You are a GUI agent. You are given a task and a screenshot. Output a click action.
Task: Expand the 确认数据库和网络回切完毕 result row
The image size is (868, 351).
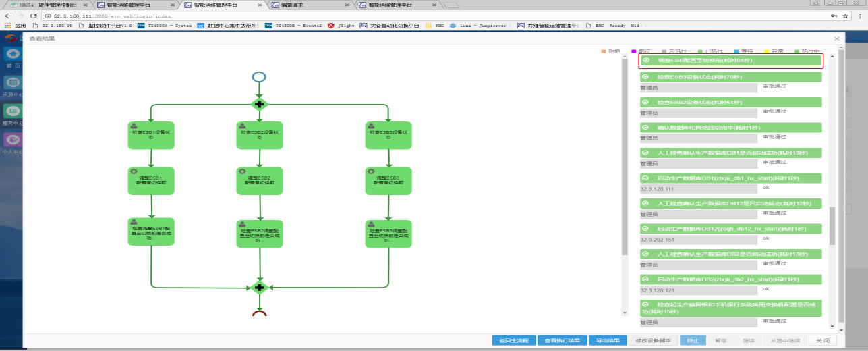point(730,128)
